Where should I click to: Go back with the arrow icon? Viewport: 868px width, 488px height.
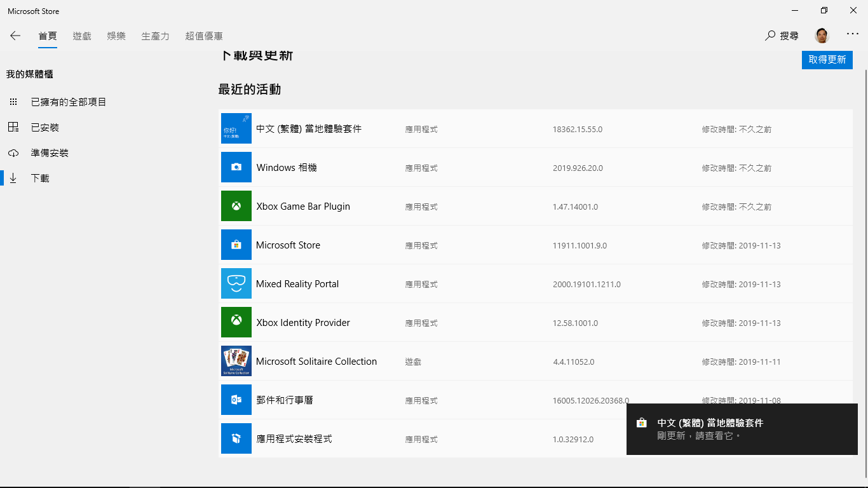coord(15,36)
